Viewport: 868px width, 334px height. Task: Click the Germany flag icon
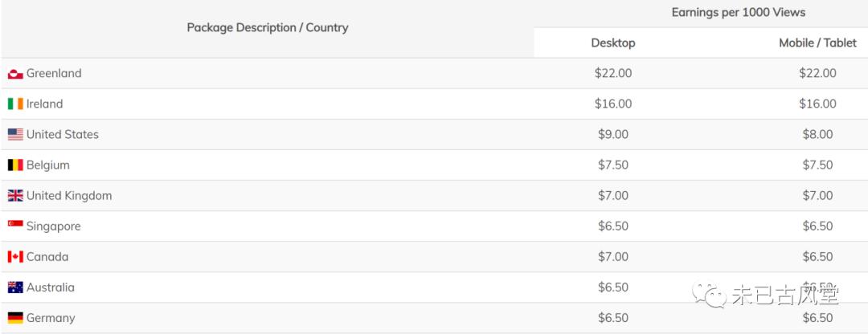click(15, 318)
